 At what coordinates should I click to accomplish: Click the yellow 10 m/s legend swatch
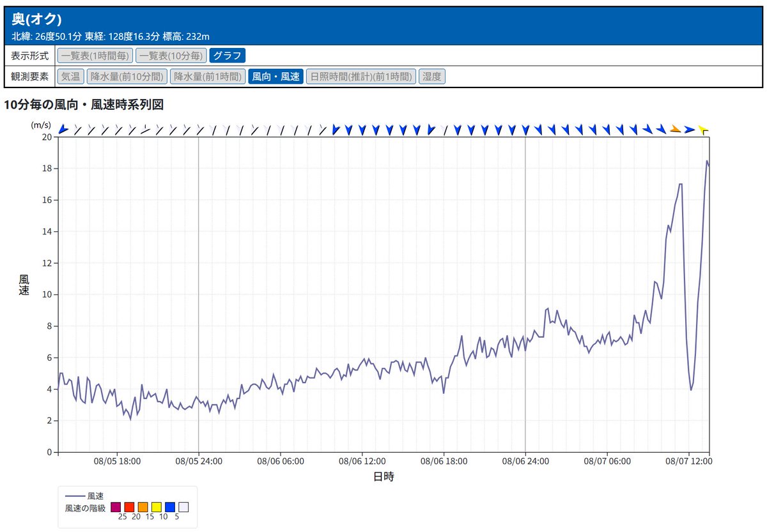tap(156, 508)
